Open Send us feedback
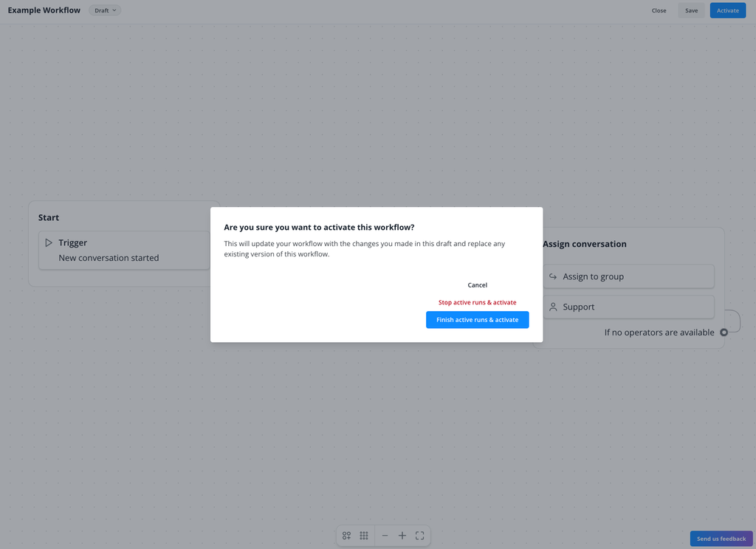The height and width of the screenshot is (549, 756). pos(721,539)
